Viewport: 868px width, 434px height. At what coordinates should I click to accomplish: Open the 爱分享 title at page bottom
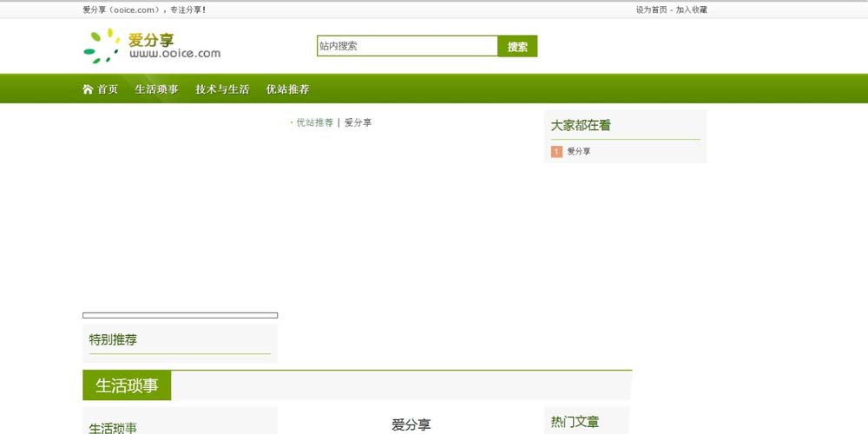[x=411, y=424]
